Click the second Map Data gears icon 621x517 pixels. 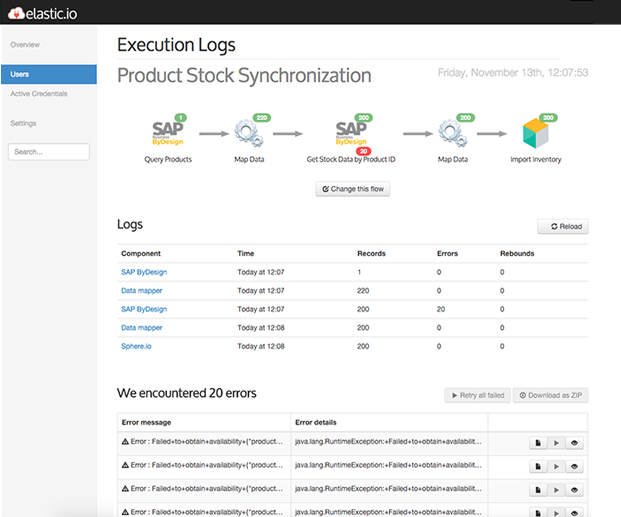click(x=453, y=134)
